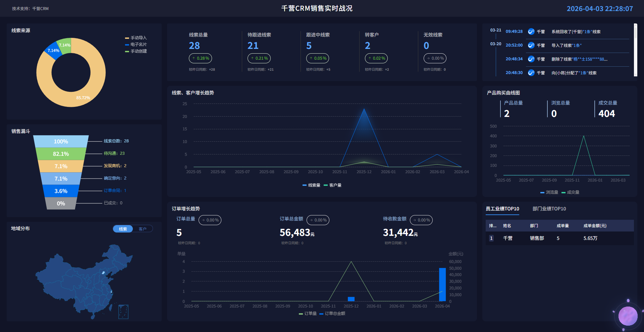644x332 pixels.
Task: Click the 82.1% segment of the sales funnel
Action: tap(61, 154)
